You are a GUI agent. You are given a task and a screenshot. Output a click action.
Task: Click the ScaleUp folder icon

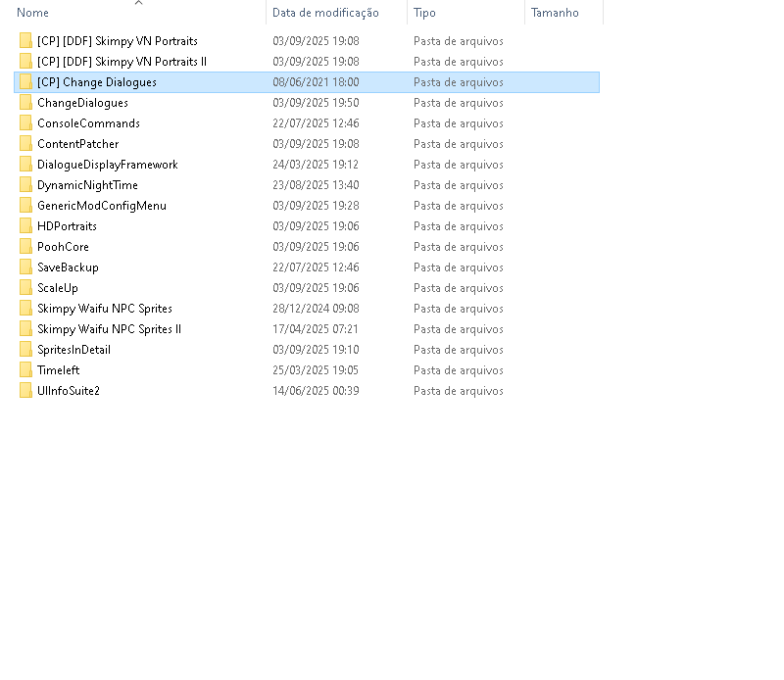pyautogui.click(x=25, y=287)
